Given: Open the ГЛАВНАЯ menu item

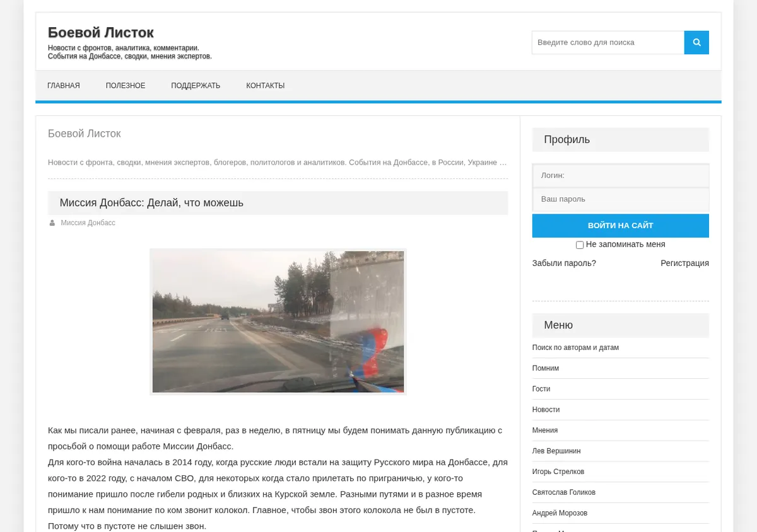Looking at the screenshot, I should pyautogui.click(x=64, y=86).
